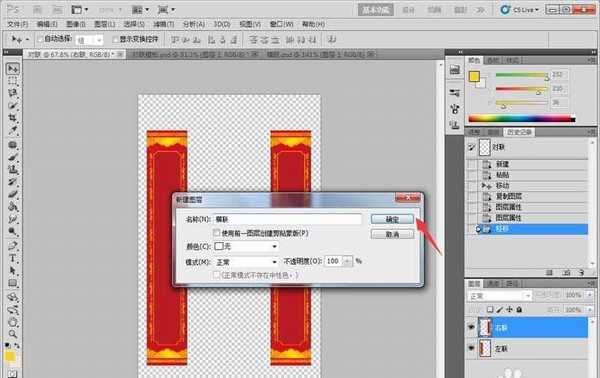Select the Pen tool
This screenshot has width=600, height=378.
click(13, 246)
